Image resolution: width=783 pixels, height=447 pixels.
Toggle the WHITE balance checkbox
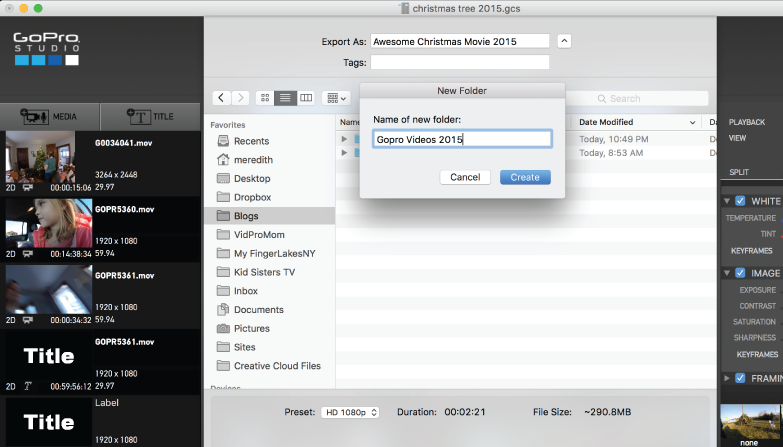[740, 201]
